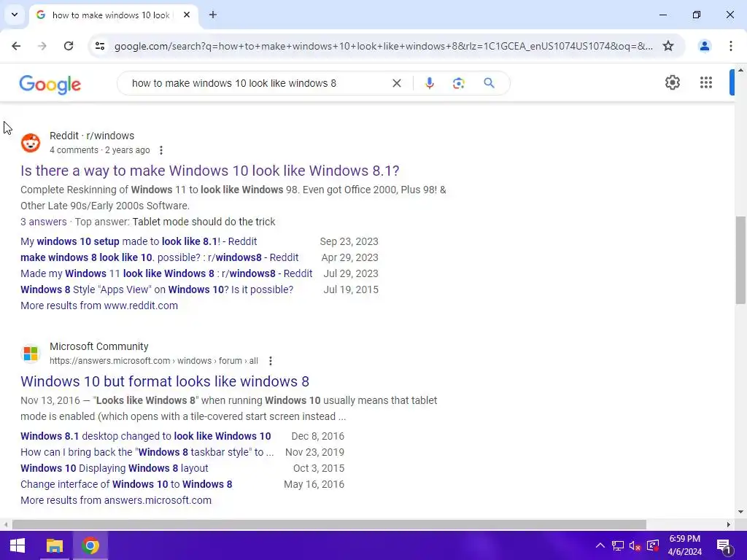Open more options for Microsoft Community result
747x560 pixels.
click(x=270, y=361)
